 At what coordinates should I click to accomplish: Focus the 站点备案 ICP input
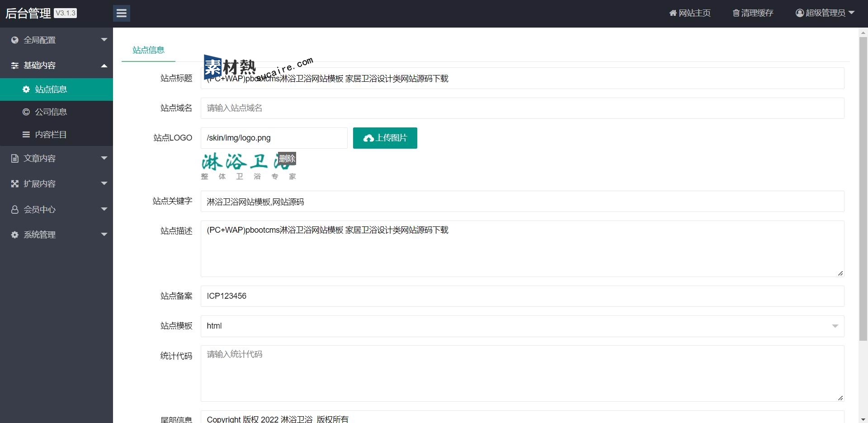(x=522, y=296)
